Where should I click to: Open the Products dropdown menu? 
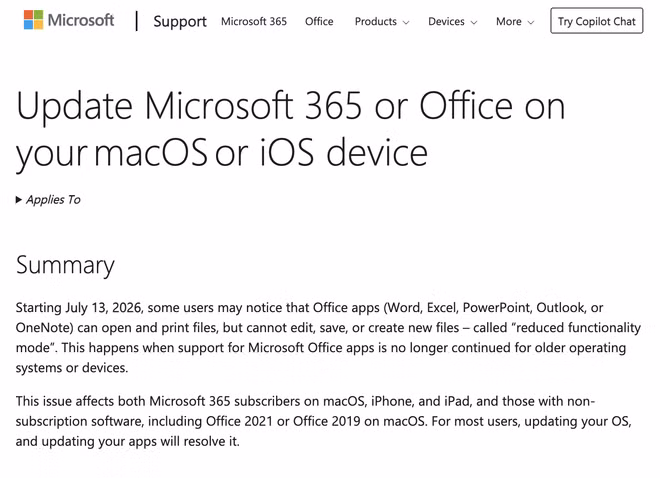point(382,21)
